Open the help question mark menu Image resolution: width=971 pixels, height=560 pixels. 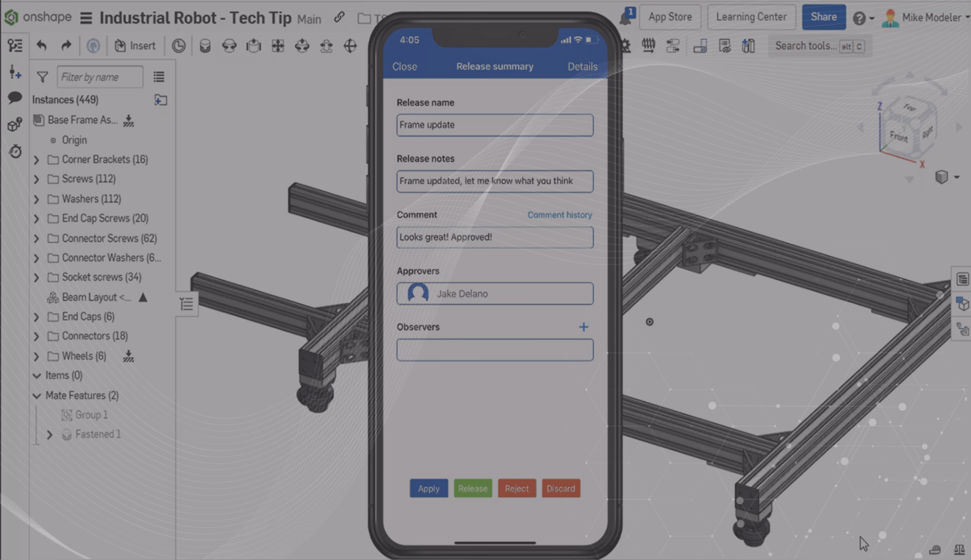tap(860, 18)
